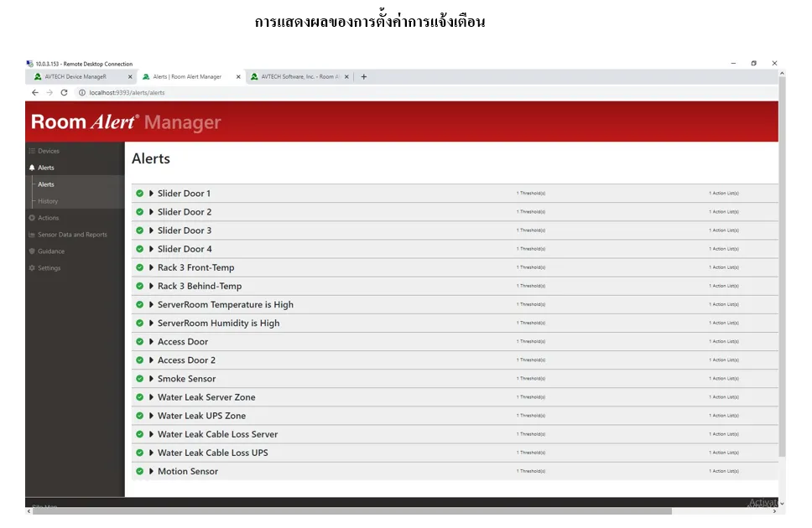Open Sensor Data and Reports section
This screenshot has height=528, width=812.
tap(72, 235)
